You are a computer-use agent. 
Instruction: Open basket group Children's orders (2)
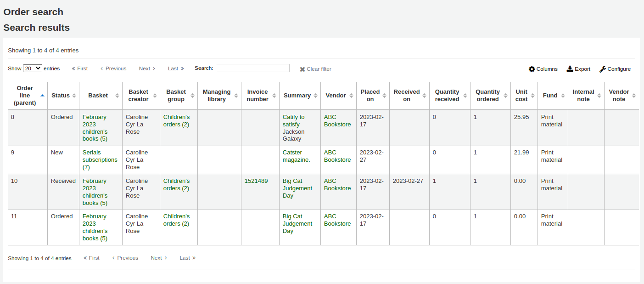pyautogui.click(x=176, y=120)
